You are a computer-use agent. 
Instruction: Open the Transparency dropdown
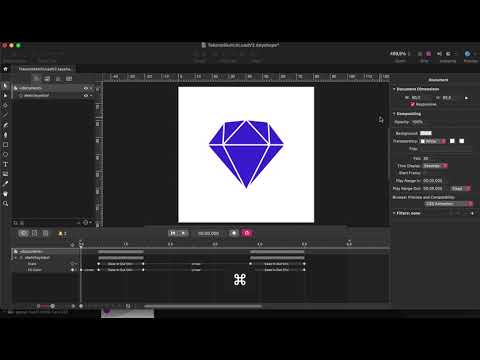(x=433, y=141)
